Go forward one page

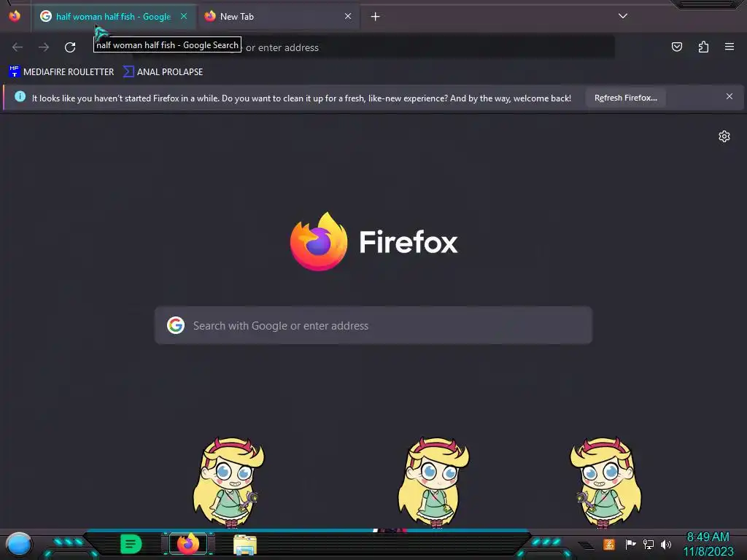coord(44,47)
